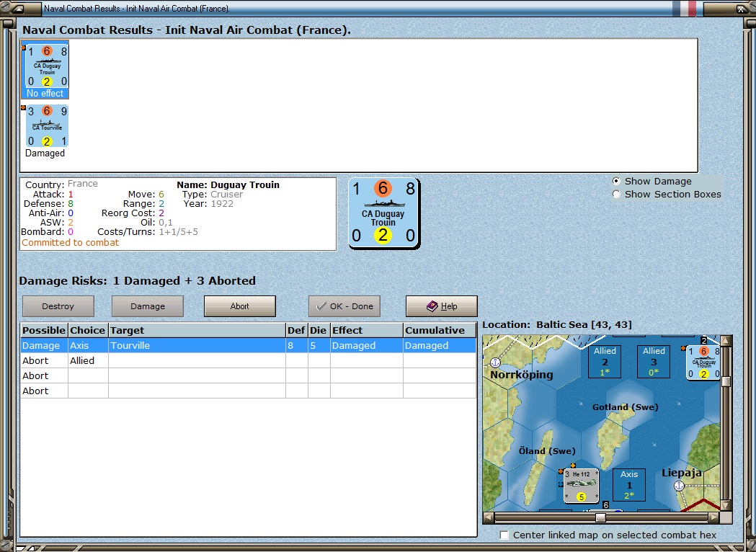The height and width of the screenshot is (552, 756).
Task: Click the Effect column header
Action: point(366,330)
